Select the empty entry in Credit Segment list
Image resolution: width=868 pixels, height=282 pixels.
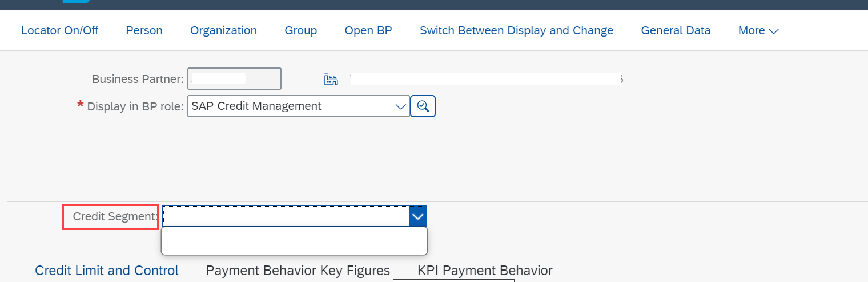click(x=295, y=241)
